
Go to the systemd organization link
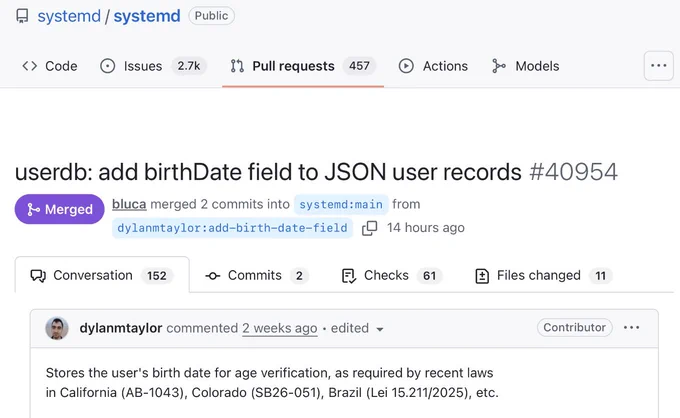[x=69, y=16]
